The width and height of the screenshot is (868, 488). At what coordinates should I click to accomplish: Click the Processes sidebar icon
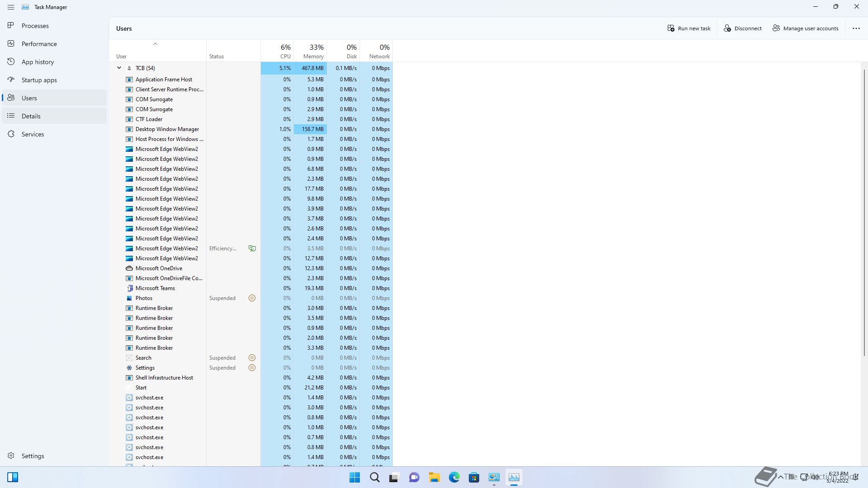click(x=11, y=26)
